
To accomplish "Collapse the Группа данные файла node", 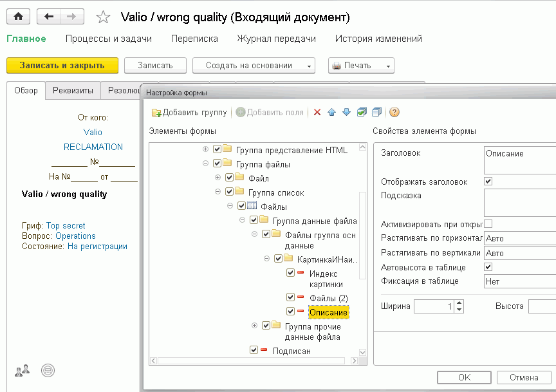I will click(x=242, y=220).
